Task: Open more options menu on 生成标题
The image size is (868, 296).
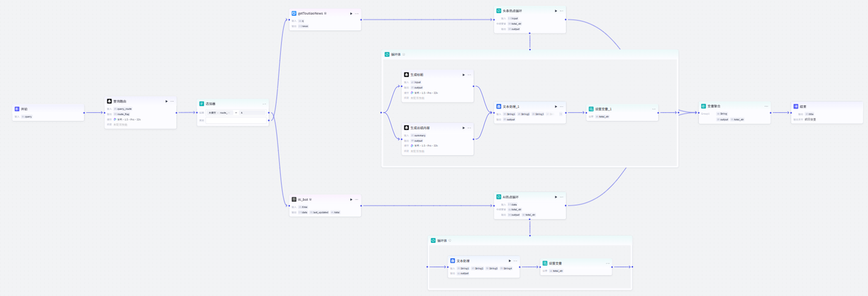Action: [470, 75]
